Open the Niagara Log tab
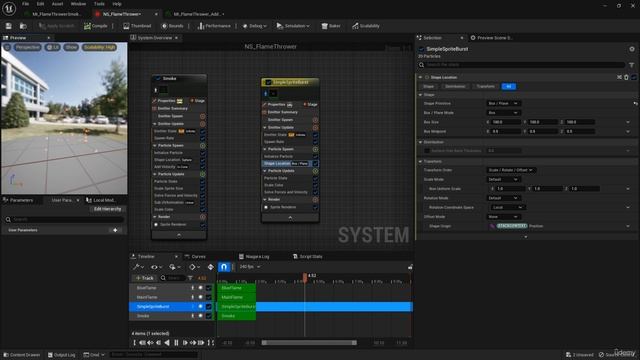640x360 pixels. [x=254, y=256]
